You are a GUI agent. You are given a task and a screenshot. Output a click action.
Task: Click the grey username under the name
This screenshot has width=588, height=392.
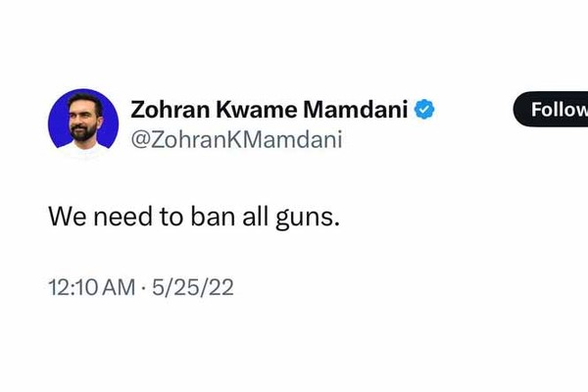(x=235, y=140)
